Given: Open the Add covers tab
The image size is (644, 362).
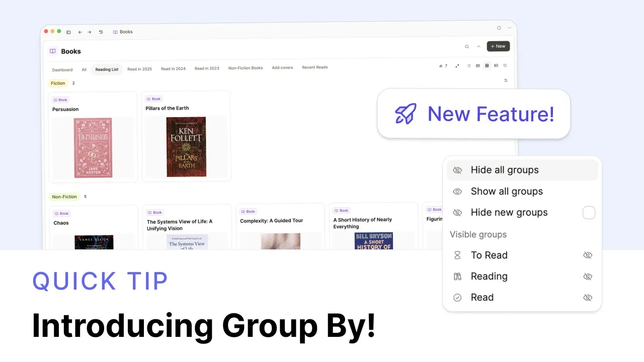Looking at the screenshot, I should (x=282, y=68).
